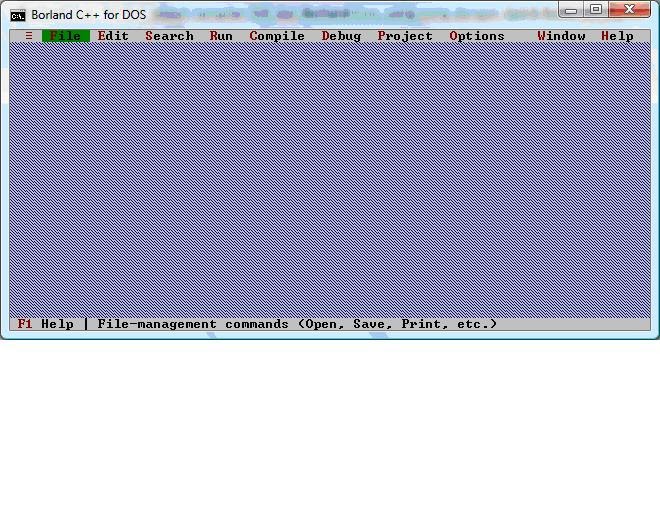Click the command prompt icon in title bar

pos(18,16)
